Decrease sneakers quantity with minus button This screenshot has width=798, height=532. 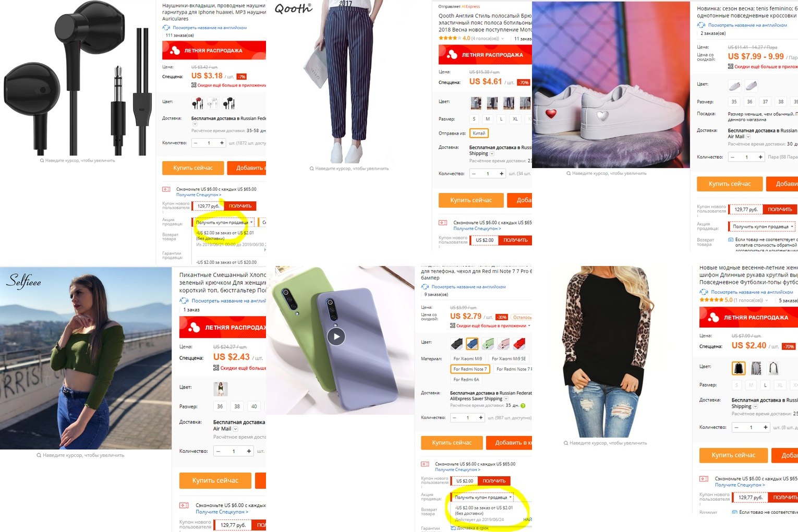(x=733, y=157)
